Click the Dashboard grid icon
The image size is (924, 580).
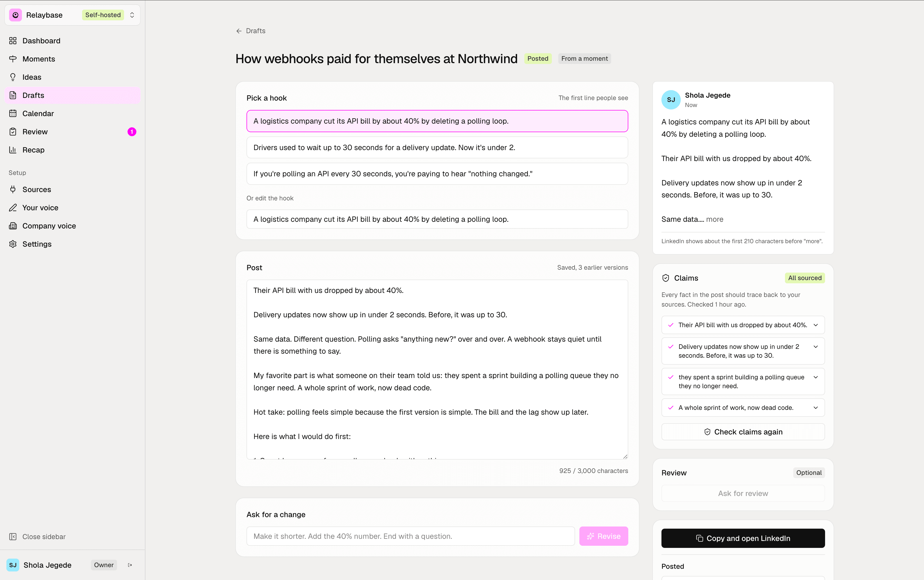click(x=13, y=41)
